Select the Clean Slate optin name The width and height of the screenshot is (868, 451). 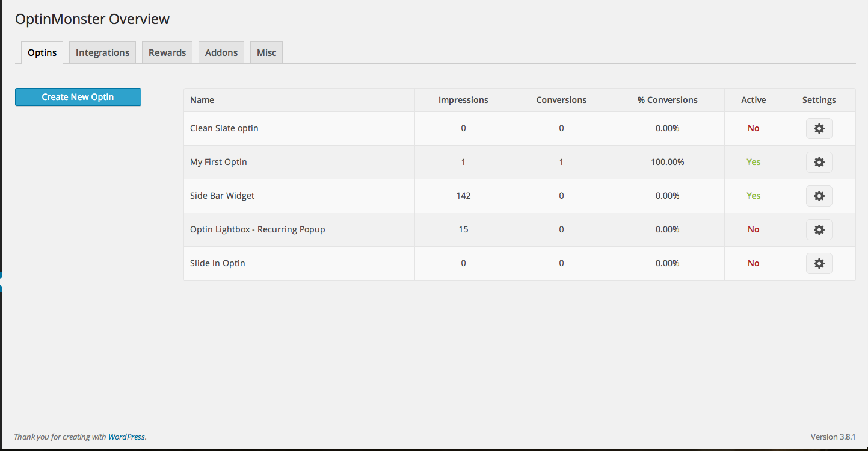pos(224,128)
